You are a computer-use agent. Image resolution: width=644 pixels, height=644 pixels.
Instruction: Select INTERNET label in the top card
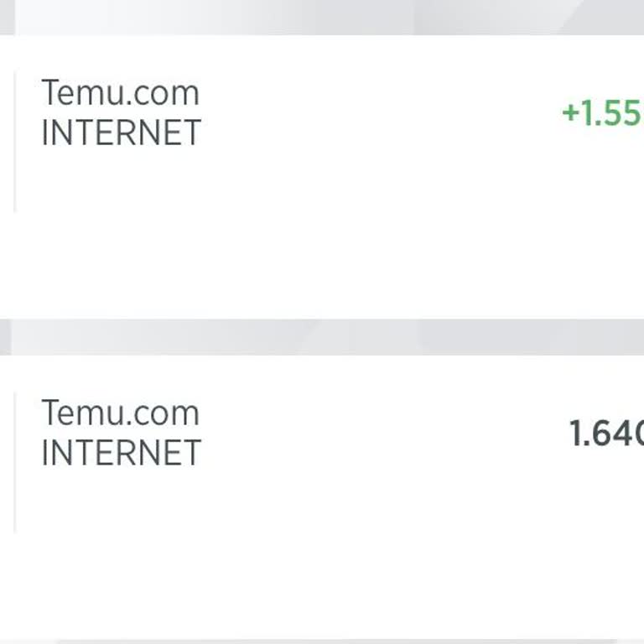point(121,133)
